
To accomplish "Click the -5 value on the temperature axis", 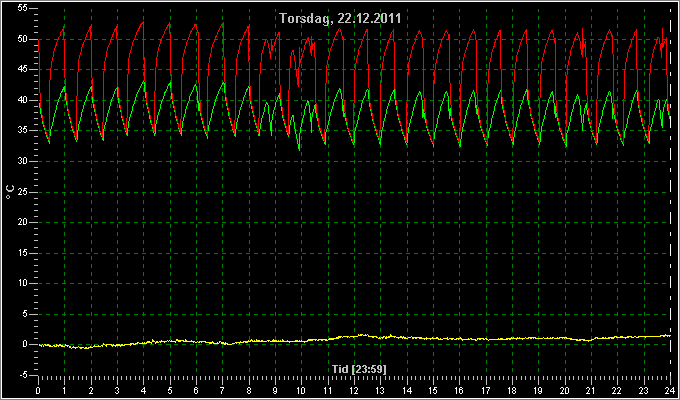I will point(23,375).
